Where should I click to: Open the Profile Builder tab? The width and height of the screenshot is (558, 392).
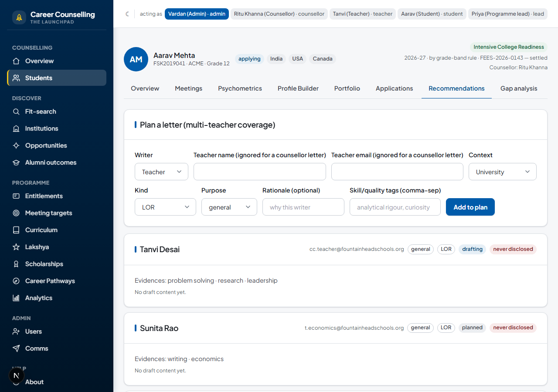coord(298,88)
